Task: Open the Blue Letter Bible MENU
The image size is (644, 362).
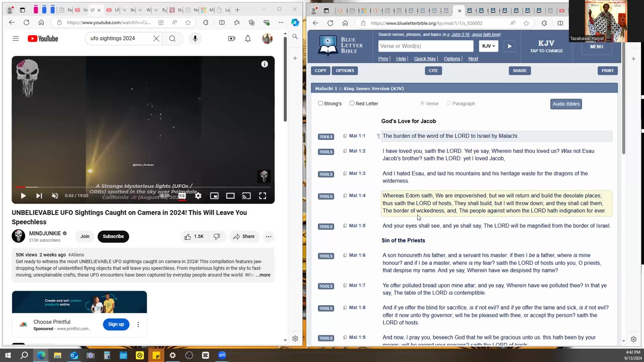Action: pos(596,47)
